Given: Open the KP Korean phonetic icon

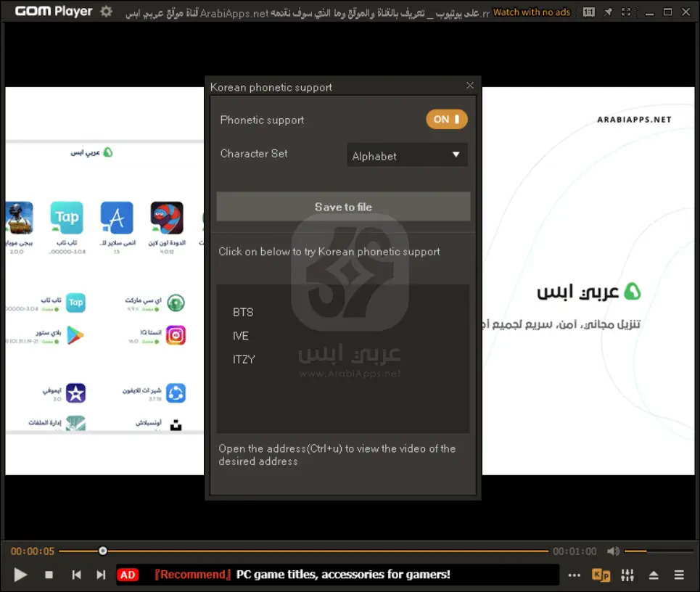Looking at the screenshot, I should pyautogui.click(x=601, y=575).
